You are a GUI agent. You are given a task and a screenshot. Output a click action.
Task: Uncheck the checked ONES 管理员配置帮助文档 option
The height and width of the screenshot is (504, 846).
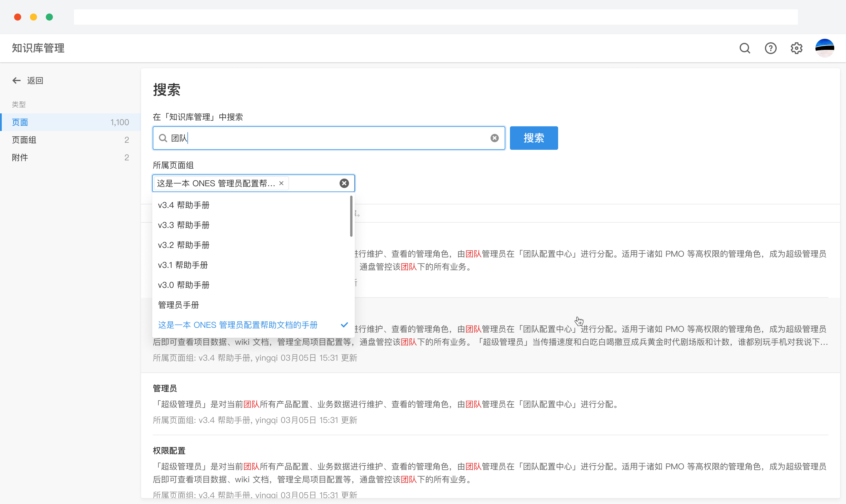pos(238,325)
